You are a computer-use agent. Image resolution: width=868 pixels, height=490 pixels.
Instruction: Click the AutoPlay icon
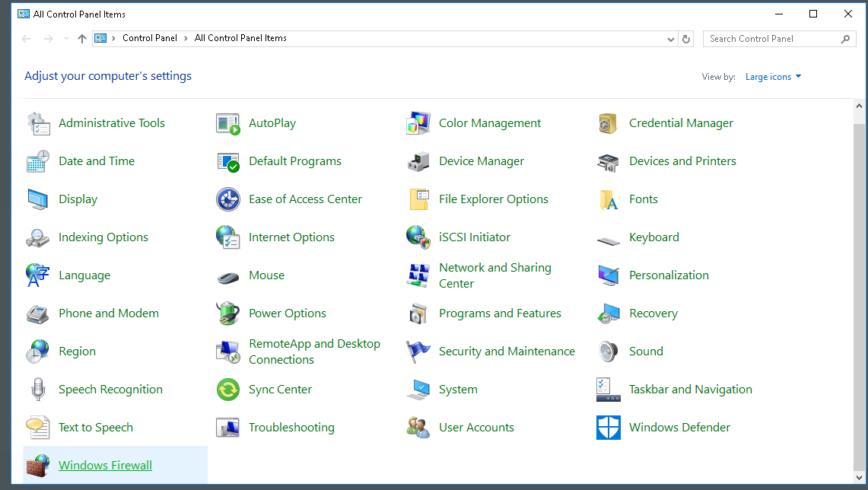click(x=228, y=123)
